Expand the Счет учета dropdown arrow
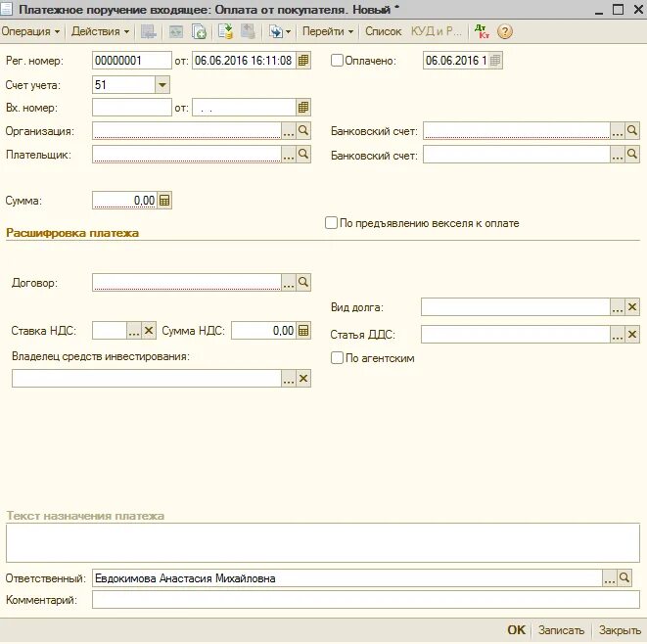 pyautogui.click(x=162, y=85)
